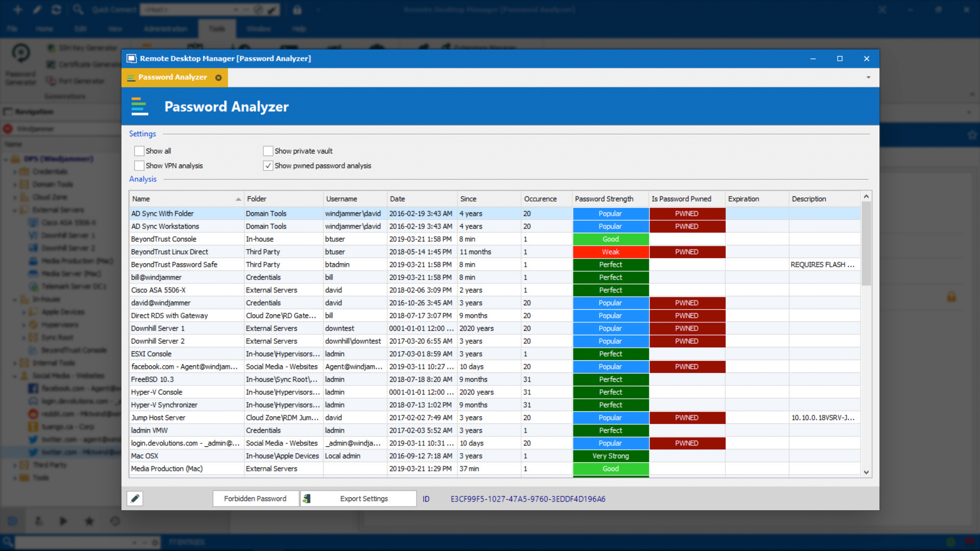Scroll down the password list scrollbar

(867, 473)
